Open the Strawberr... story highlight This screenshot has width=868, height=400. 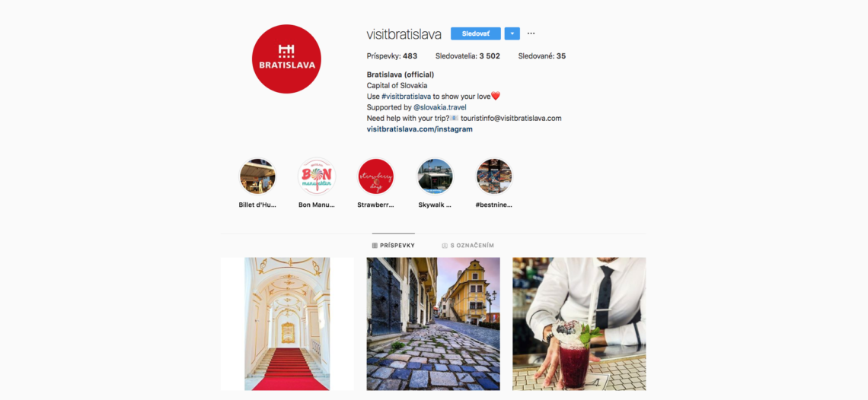[x=376, y=176]
